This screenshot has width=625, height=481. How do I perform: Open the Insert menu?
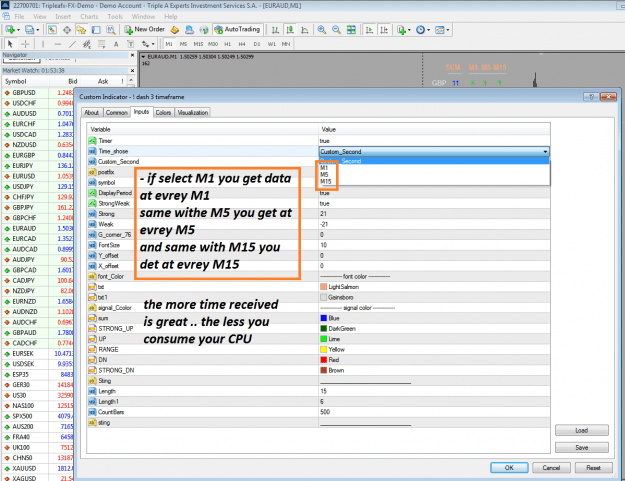pyautogui.click(x=63, y=17)
